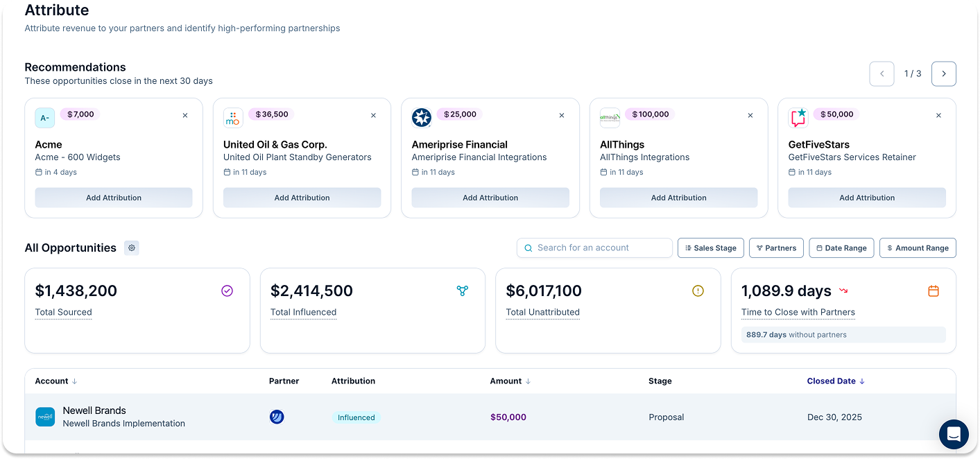The image size is (980, 459).
Task: Click the $1,438,200 total sourced value
Action: point(76,291)
